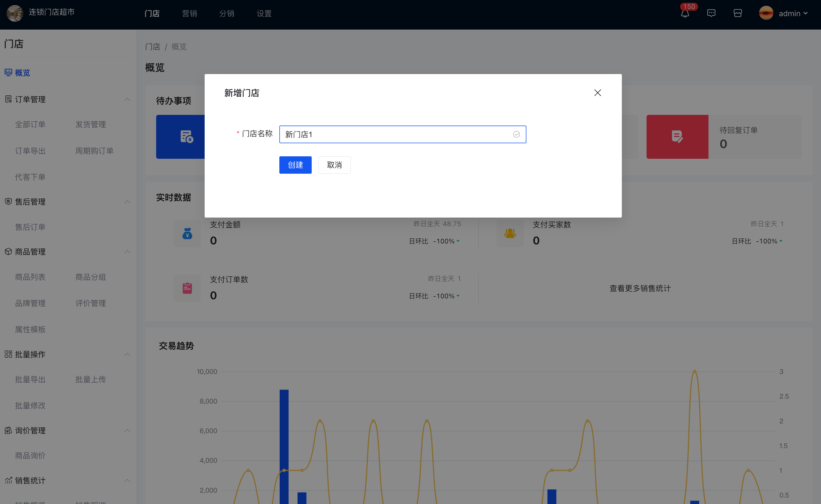Viewport: 821px width, 504px height.
Task: Click the 创建 button
Action: [295, 165]
